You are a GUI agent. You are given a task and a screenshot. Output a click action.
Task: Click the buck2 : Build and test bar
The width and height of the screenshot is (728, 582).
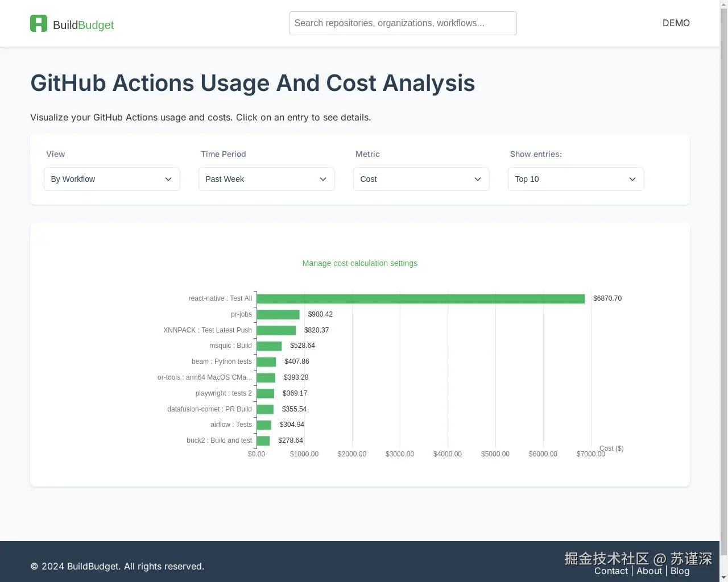[x=263, y=440]
